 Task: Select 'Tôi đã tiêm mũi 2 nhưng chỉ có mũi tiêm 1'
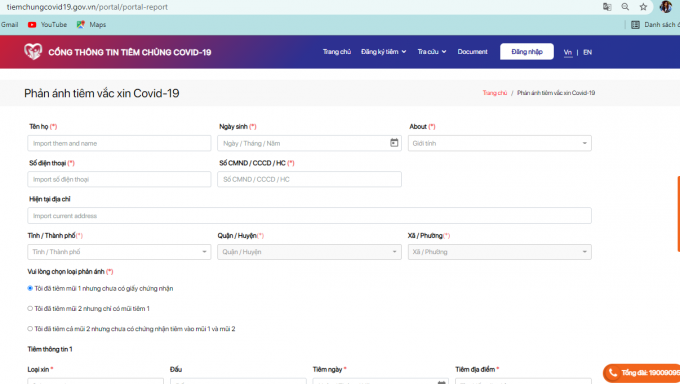tap(30, 309)
